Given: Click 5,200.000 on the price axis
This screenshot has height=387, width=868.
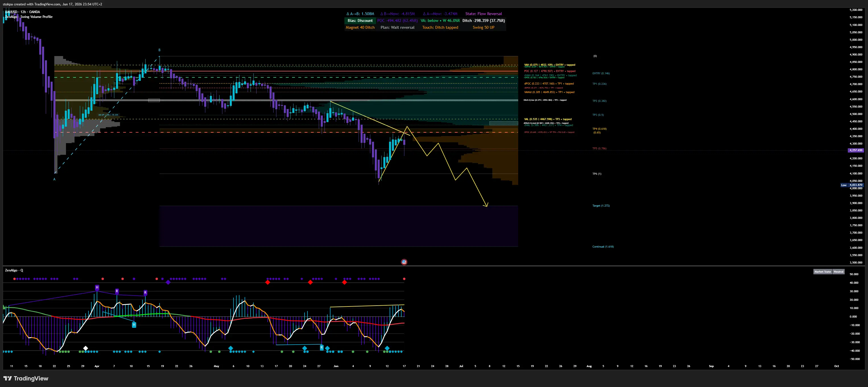Looking at the screenshot, I should 856,10.
